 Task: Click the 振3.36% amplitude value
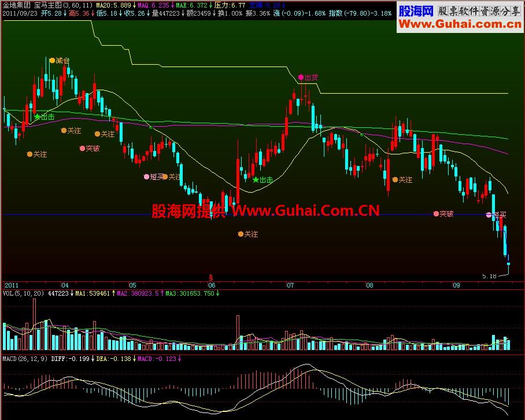coord(258,13)
